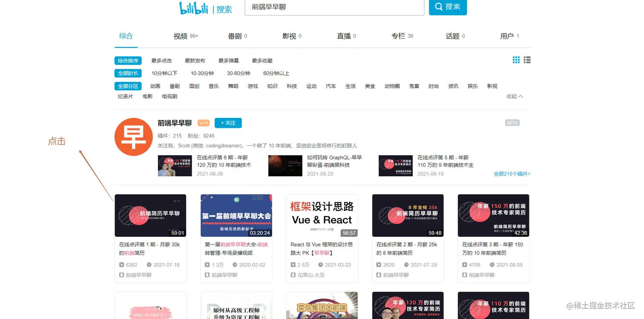This screenshot has height=319, width=644.
Task: Click the bilibili logo
Action: click(x=194, y=8)
